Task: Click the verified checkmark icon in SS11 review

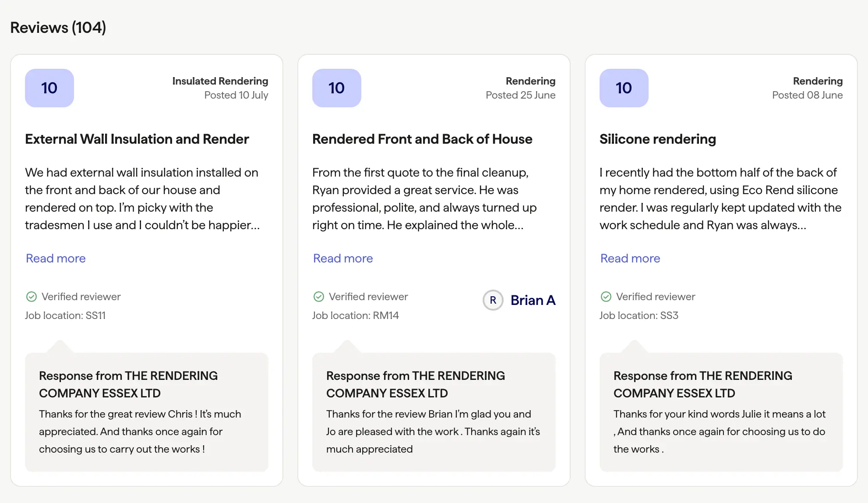Action: 32,297
